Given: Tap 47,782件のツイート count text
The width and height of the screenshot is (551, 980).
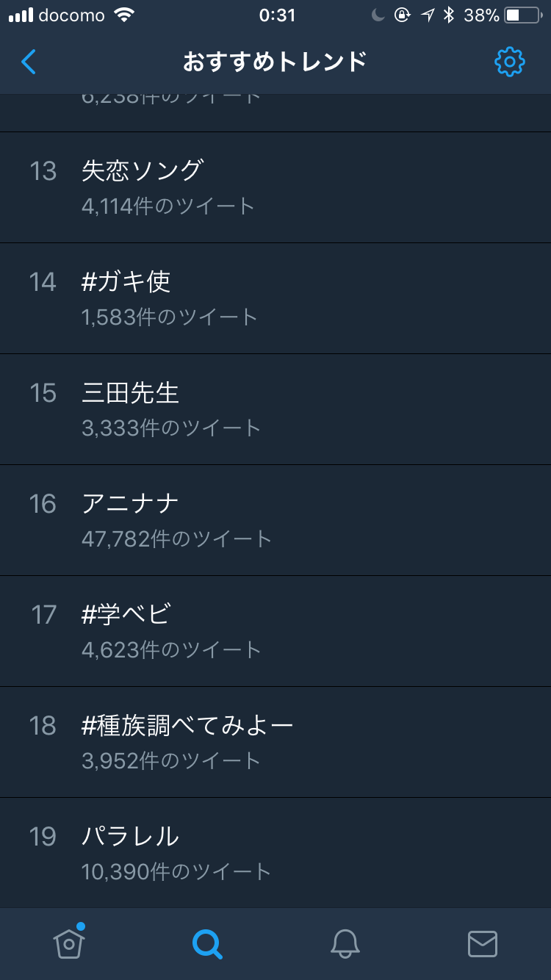Looking at the screenshot, I should coord(176,539).
